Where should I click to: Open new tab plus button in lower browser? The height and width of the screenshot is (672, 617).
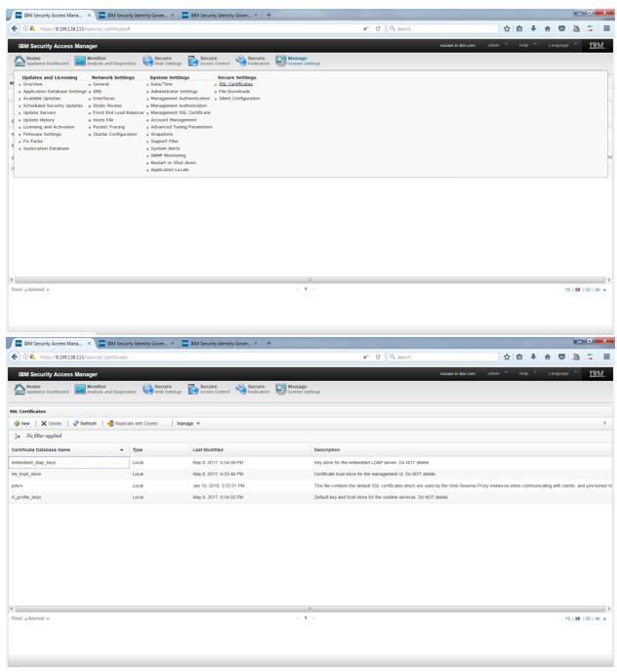(x=268, y=343)
